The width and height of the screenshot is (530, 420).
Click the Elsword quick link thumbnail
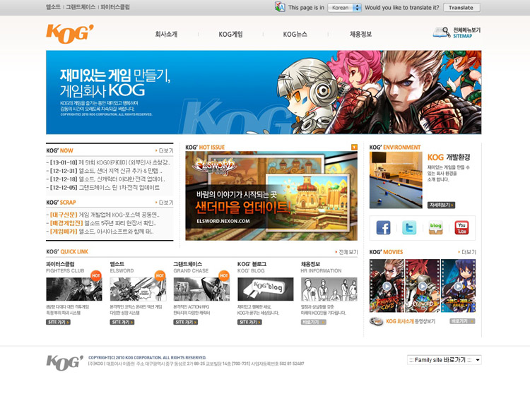coord(138,289)
